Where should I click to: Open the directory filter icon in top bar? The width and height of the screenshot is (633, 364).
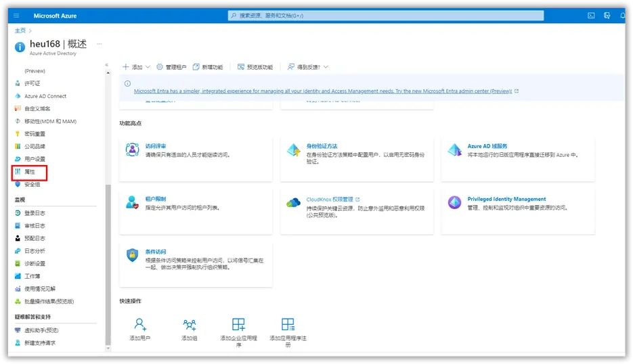607,16
